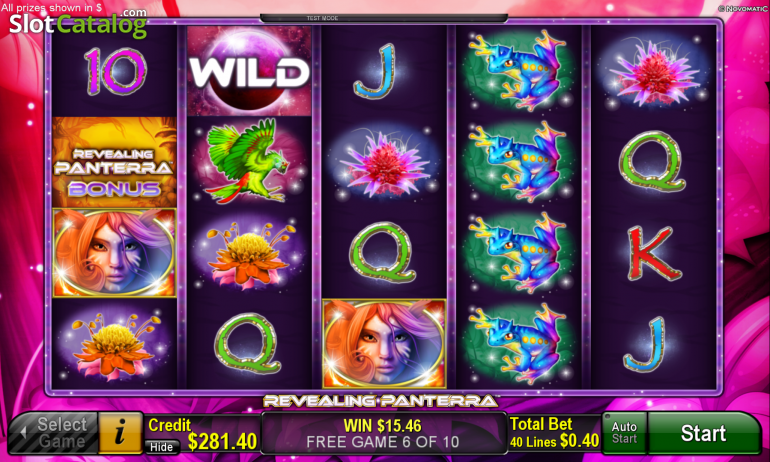The image size is (770, 462).
Task: Click the Revealing Panterra Bonus symbol
Action: (x=114, y=162)
